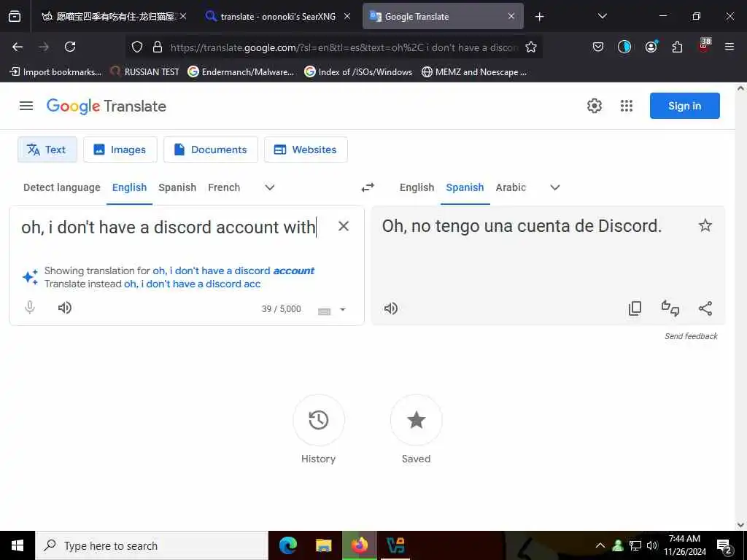Image resolution: width=747 pixels, height=560 pixels.
Task: Click the Windows taskbar search box
Action: (x=152, y=545)
